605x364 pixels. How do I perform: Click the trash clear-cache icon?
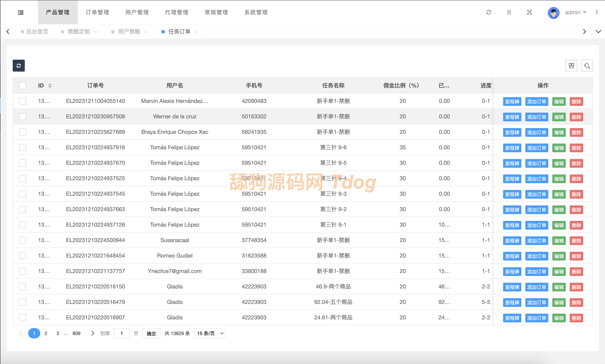click(x=509, y=12)
